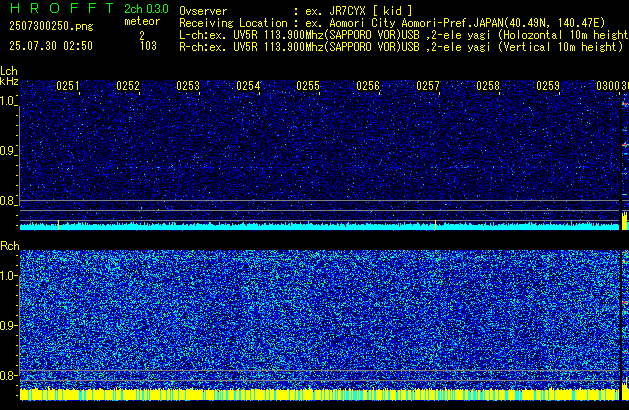The width and height of the screenshot is (629, 410).
Task: Click the 0257 time marker
Action: click(428, 86)
